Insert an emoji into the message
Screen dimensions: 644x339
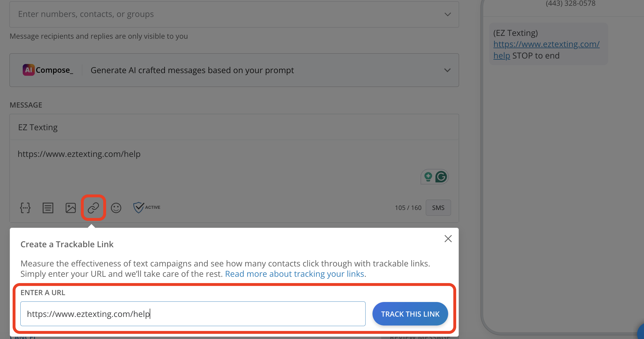point(116,208)
